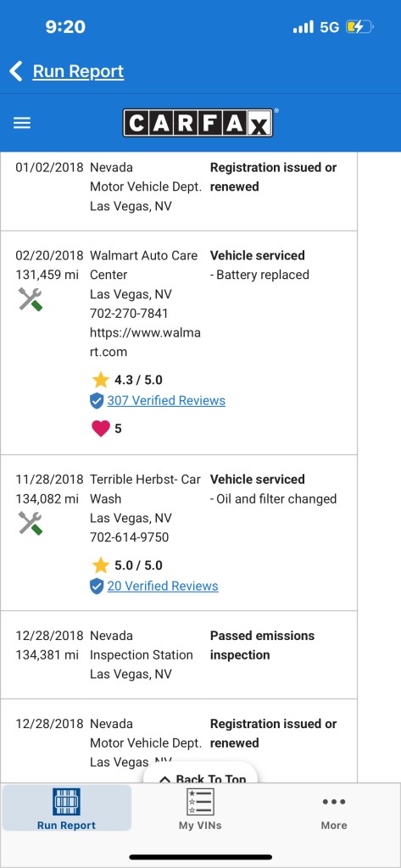Image resolution: width=401 pixels, height=868 pixels.
Task: Tap the shield icon beside 20 Verified Reviews
Action: [97, 587]
